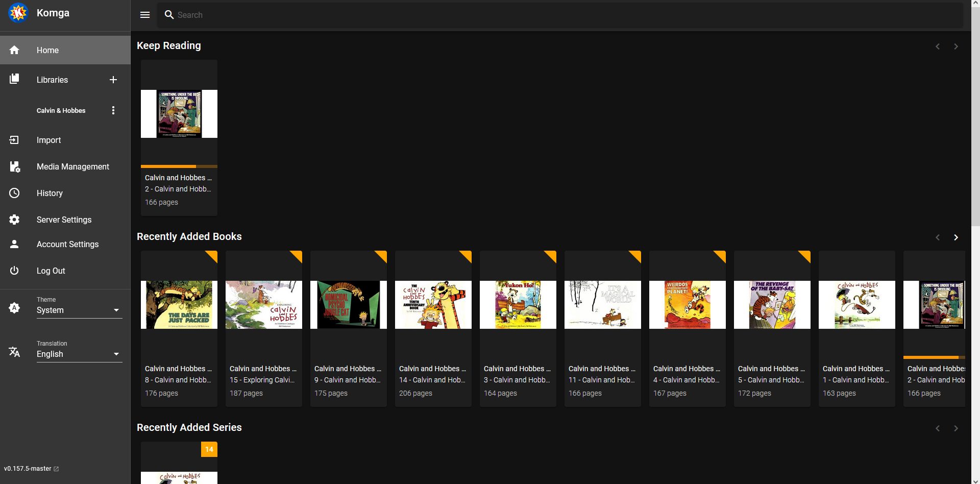This screenshot has width=980, height=484.
Task: Show next Recently Added Books
Action: (x=956, y=237)
